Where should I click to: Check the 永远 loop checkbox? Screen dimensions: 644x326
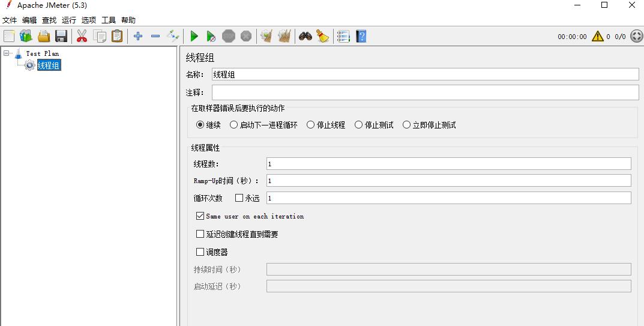239,198
